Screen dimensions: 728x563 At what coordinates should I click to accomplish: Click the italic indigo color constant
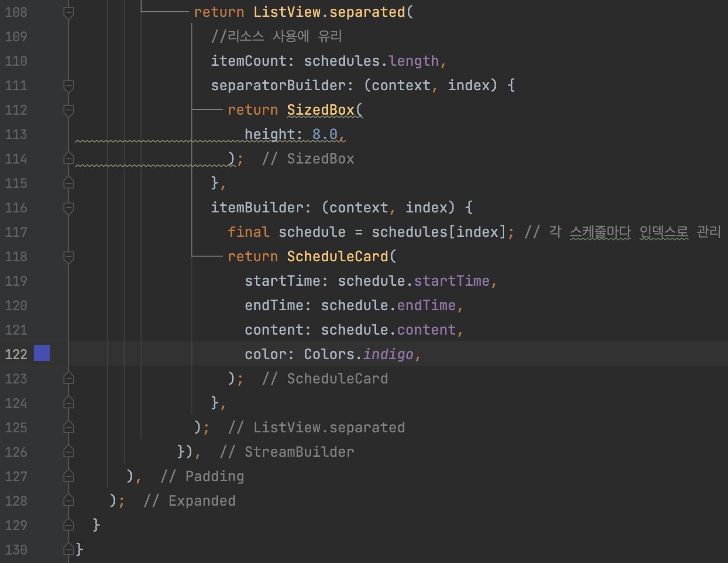tap(388, 354)
